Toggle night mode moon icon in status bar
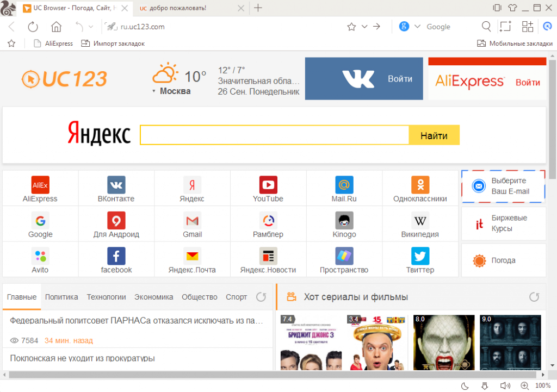 tap(465, 385)
